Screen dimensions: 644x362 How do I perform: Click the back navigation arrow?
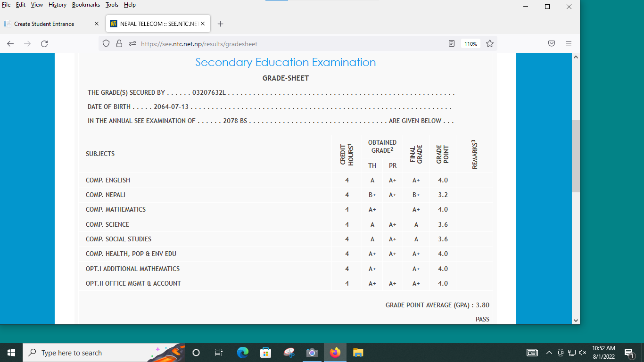10,44
